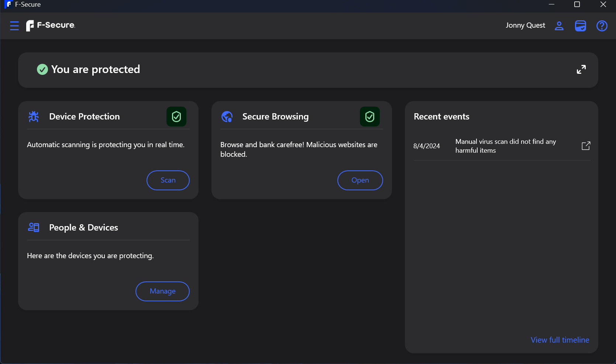Open the user account profile icon
The width and height of the screenshot is (616, 364).
559,25
